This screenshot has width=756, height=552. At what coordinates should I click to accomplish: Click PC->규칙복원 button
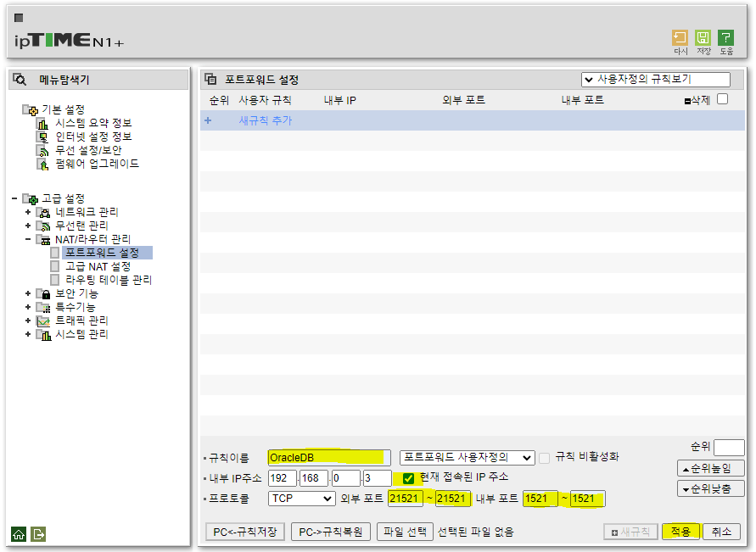click(330, 532)
